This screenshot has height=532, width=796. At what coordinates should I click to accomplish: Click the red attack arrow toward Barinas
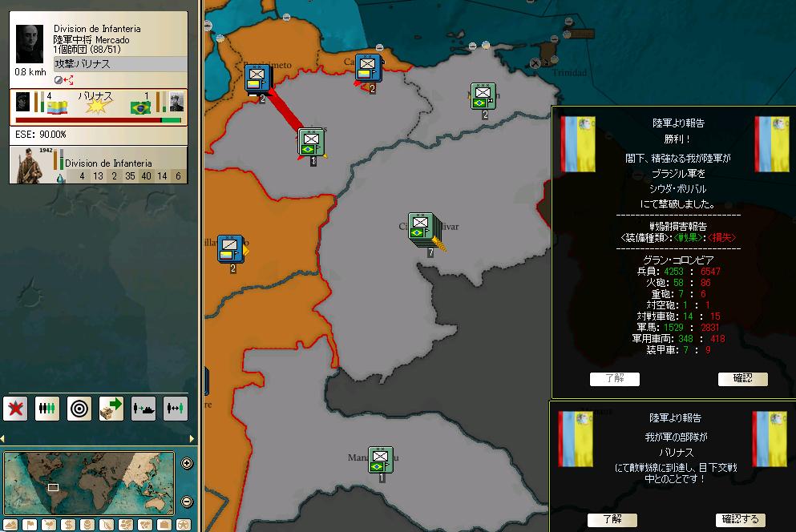pyautogui.click(x=285, y=110)
